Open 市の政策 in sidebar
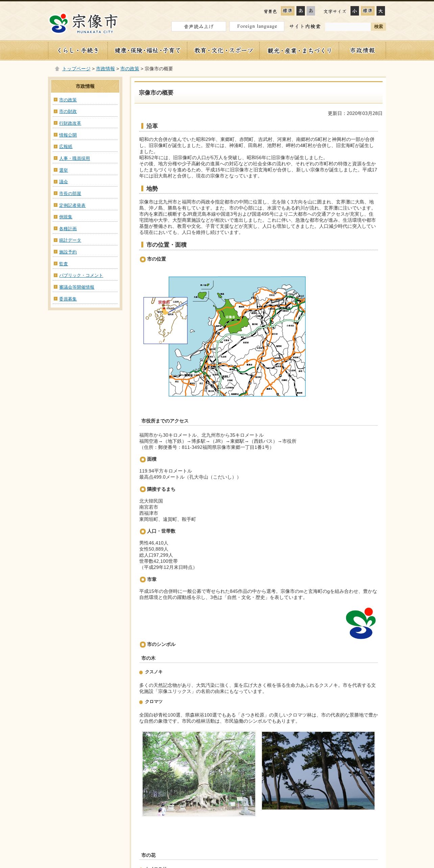434x868 pixels. click(68, 100)
